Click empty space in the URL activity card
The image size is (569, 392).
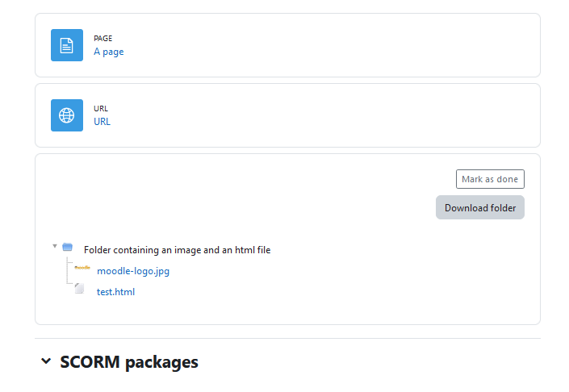click(x=327, y=115)
